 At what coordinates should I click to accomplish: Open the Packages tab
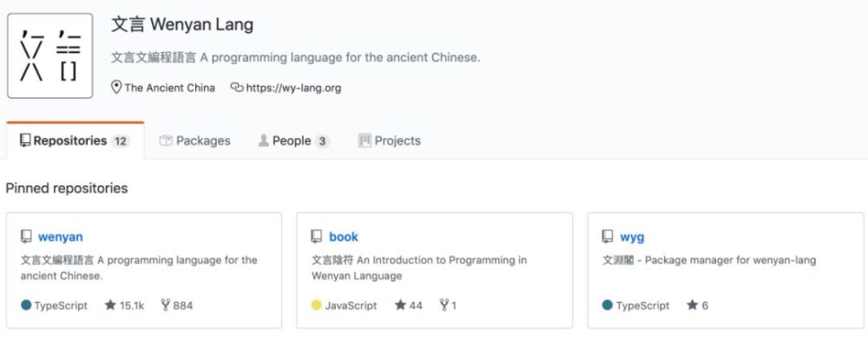[194, 141]
